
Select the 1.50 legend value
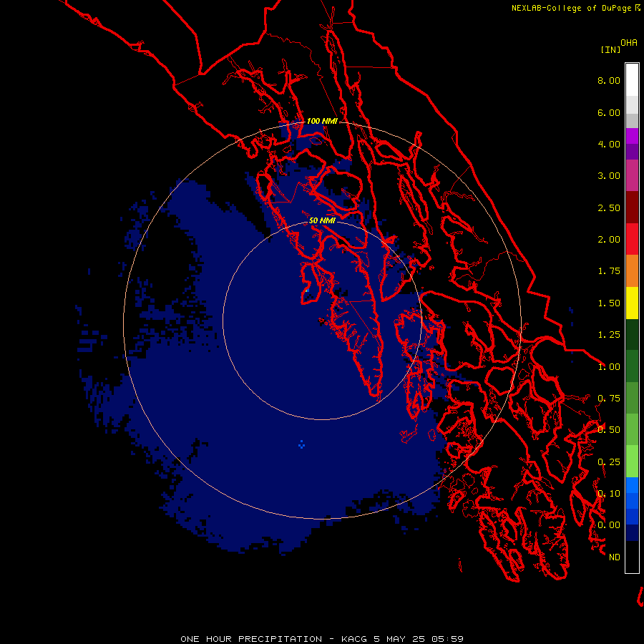(x=609, y=303)
